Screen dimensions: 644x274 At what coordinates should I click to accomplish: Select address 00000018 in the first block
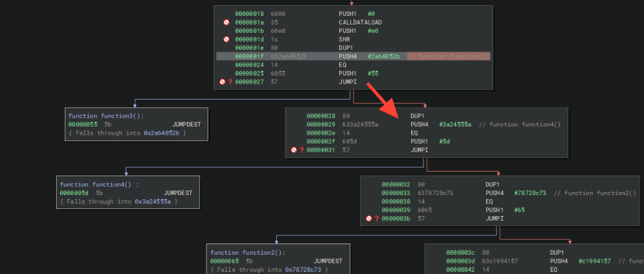(x=249, y=13)
